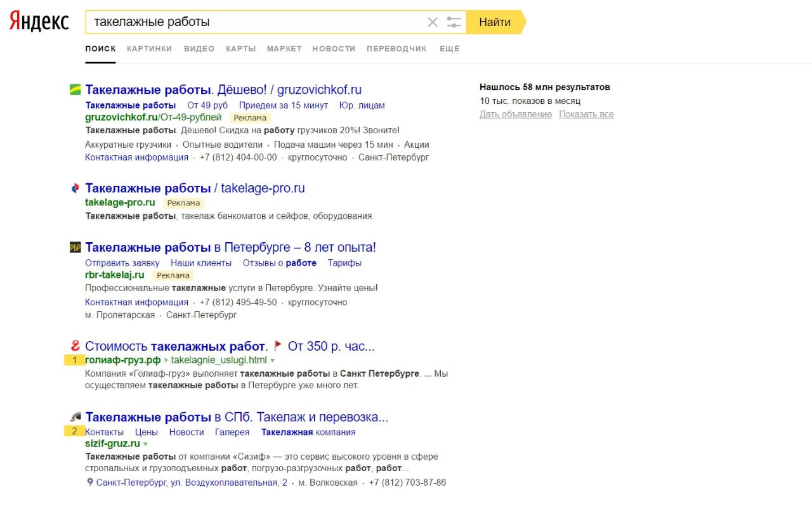
Task: Open Такелажные работы в СПб. Такелаж и перевозка
Action: tap(237, 417)
